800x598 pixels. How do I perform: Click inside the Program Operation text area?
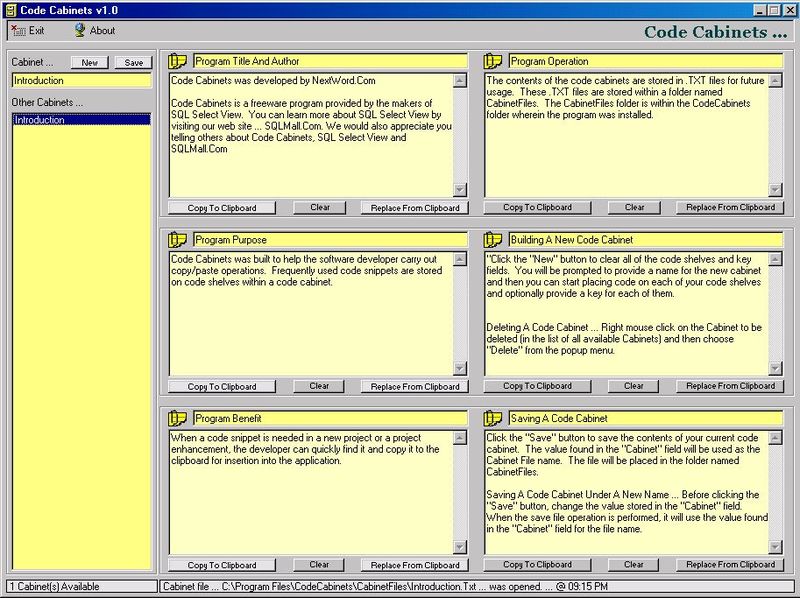(627, 135)
